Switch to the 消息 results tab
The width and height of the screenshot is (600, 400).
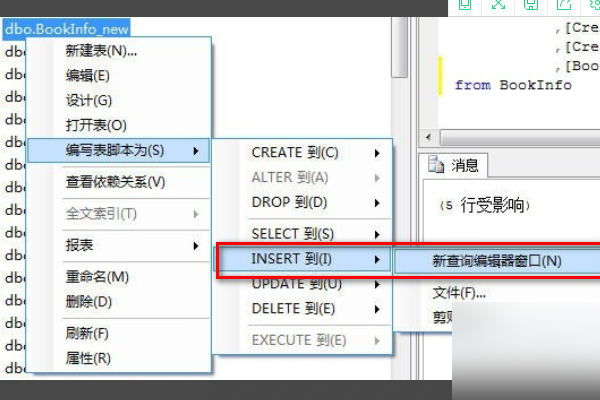pyautogui.click(x=454, y=165)
